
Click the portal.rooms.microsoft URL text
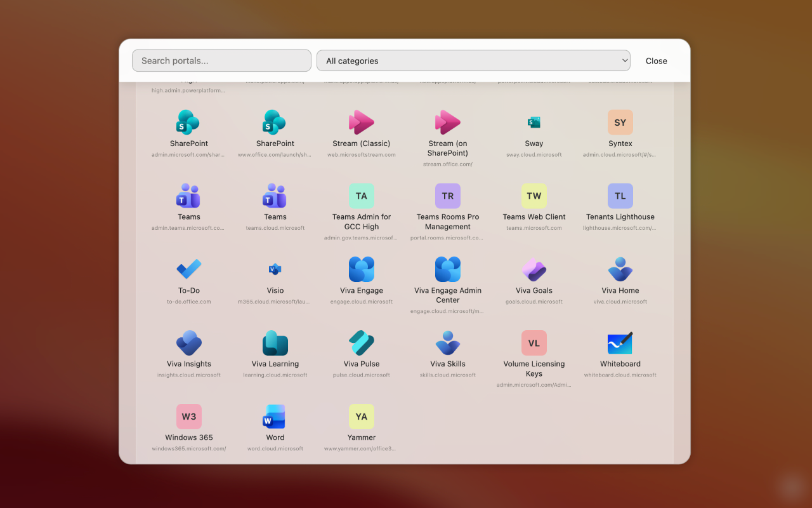[x=447, y=238]
